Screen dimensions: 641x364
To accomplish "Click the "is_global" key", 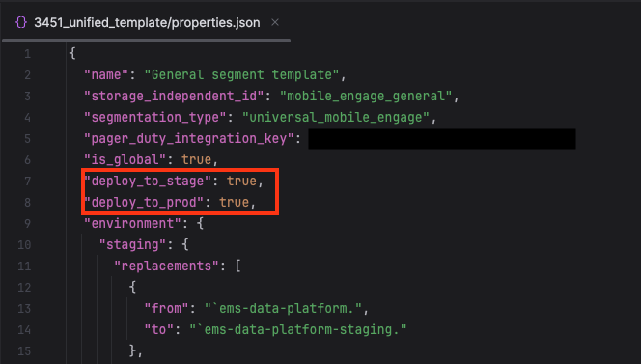I will 125,160.
